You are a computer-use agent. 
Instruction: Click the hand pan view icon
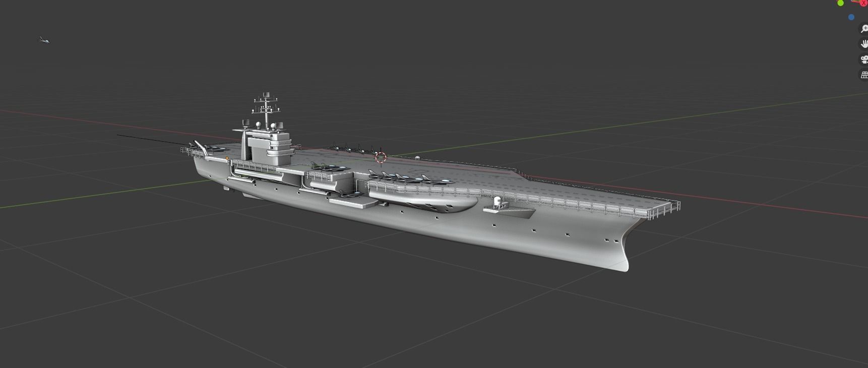tap(863, 44)
